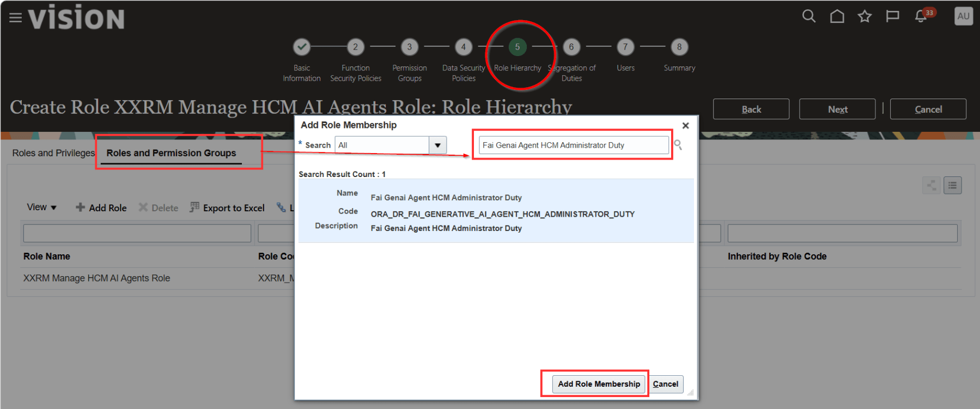Close the Add Role Membership dialog
This screenshot has height=409, width=980.
coord(685,126)
